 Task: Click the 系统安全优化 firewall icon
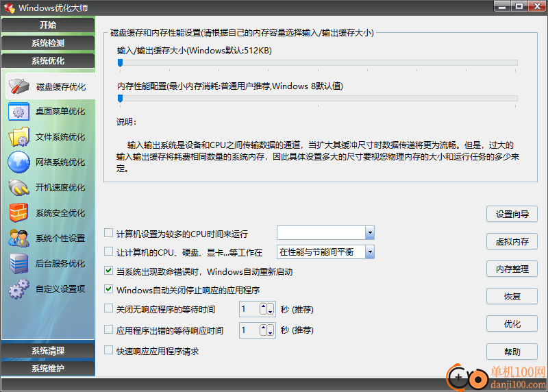tap(19, 212)
